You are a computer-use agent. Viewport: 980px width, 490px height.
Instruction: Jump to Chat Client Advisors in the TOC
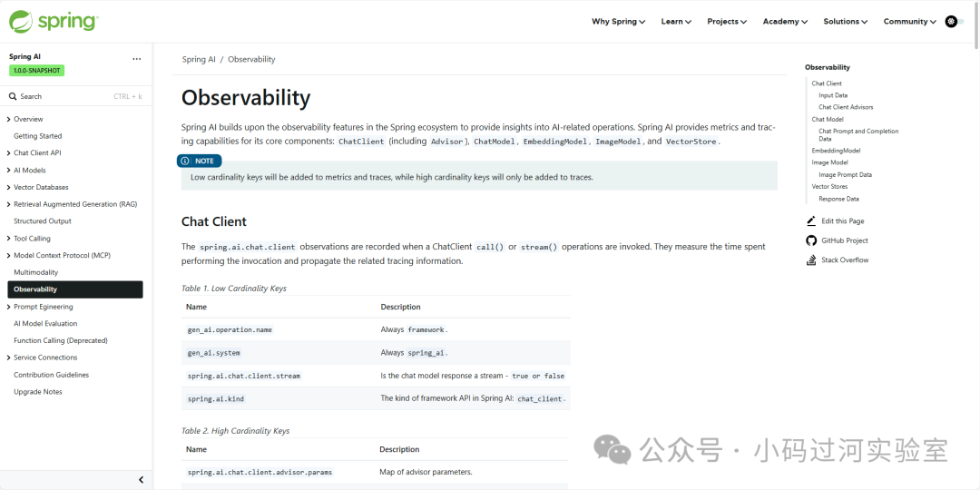(847, 107)
